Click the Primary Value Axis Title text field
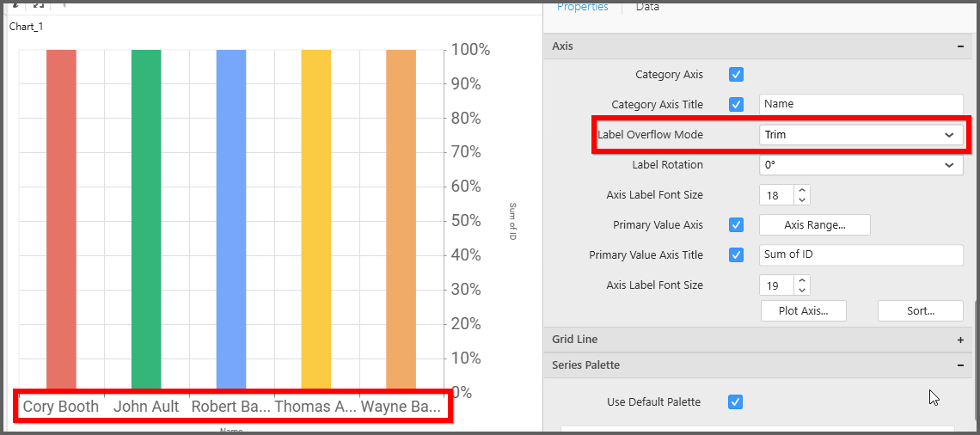Screen dimensions: 980x435 coord(861,255)
